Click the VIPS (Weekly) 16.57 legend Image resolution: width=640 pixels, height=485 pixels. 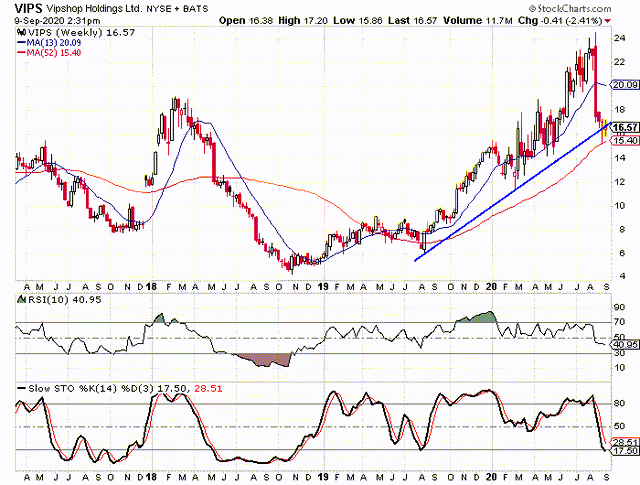tap(81, 32)
